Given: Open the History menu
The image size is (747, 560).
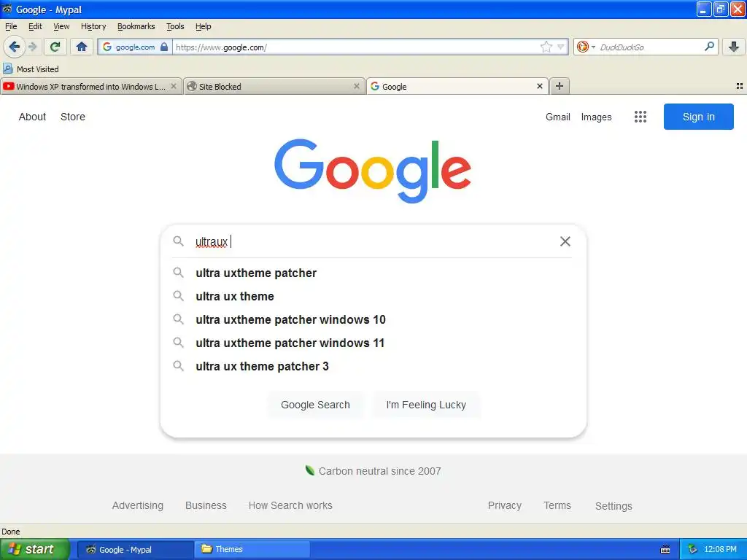Looking at the screenshot, I should click(93, 26).
